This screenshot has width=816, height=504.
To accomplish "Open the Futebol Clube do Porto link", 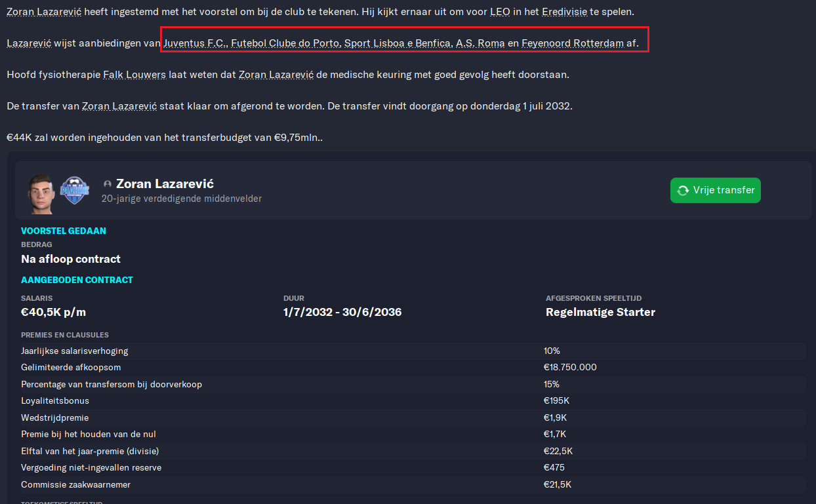I will (x=285, y=43).
